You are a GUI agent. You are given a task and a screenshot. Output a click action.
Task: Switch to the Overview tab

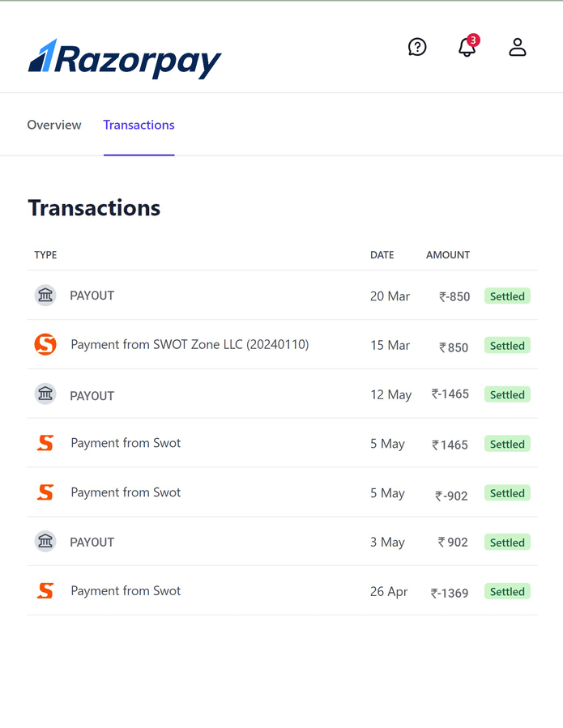point(53,125)
